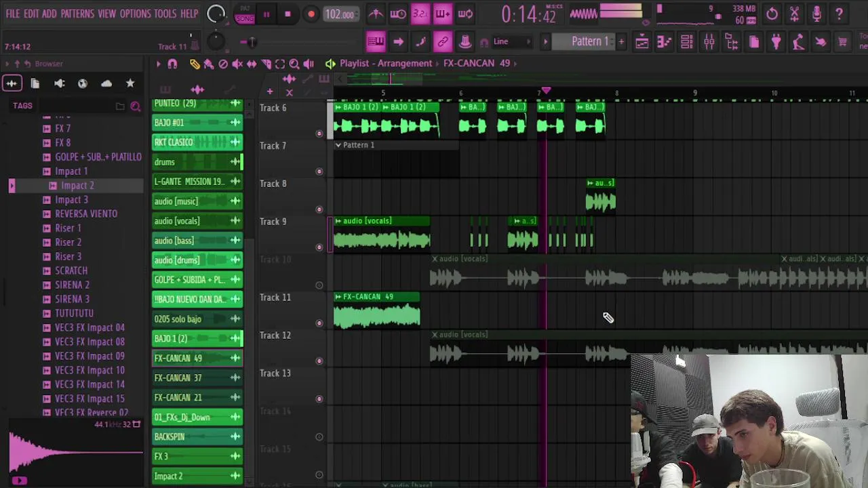Mute Track 11 using its toggle dot
Image resolution: width=868 pixels, height=488 pixels.
(319, 323)
